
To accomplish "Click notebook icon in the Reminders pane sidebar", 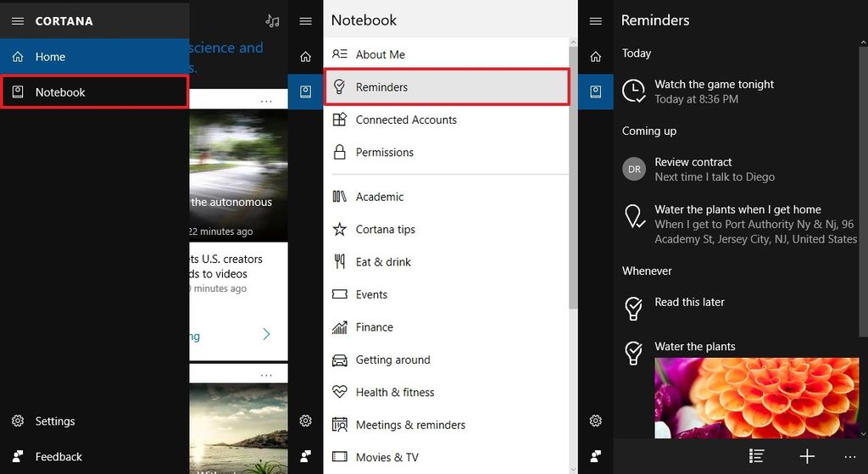I will pyautogui.click(x=596, y=92).
